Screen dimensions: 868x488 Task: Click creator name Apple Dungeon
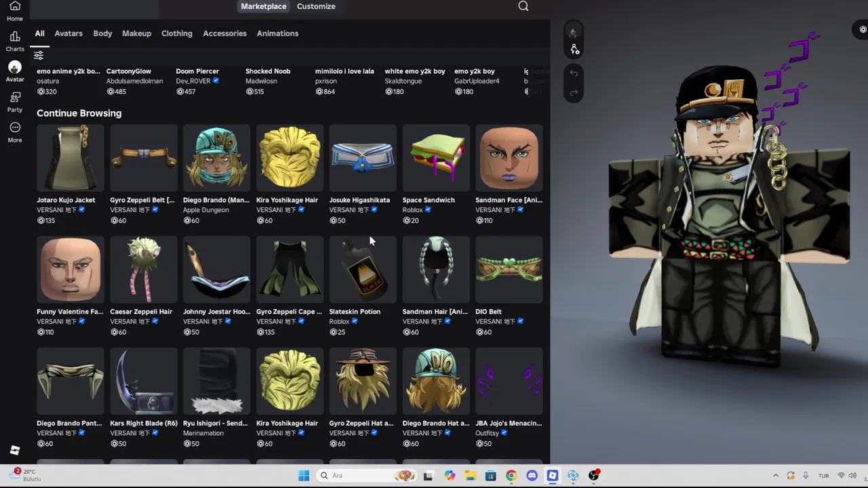click(205, 210)
